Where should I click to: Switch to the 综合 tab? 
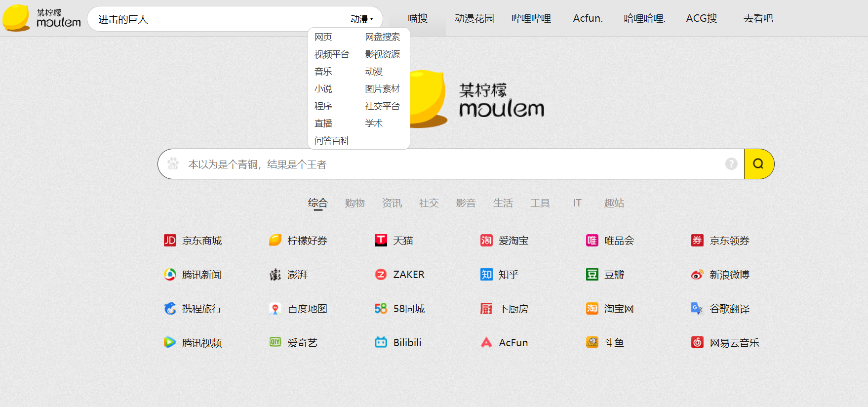click(318, 203)
